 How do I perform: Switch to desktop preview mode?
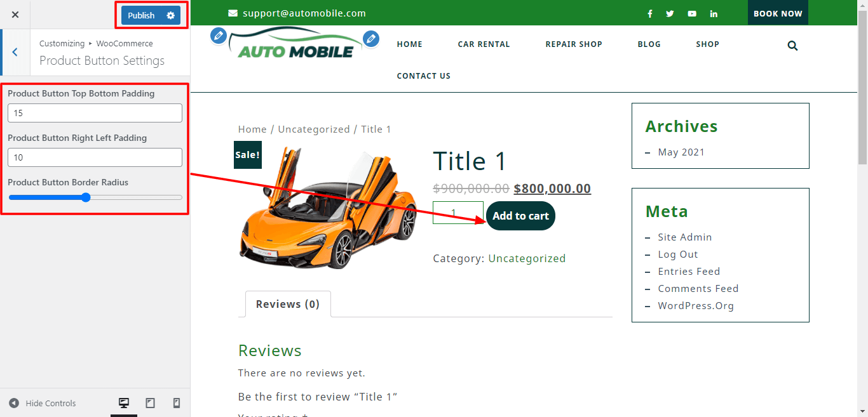tap(124, 403)
